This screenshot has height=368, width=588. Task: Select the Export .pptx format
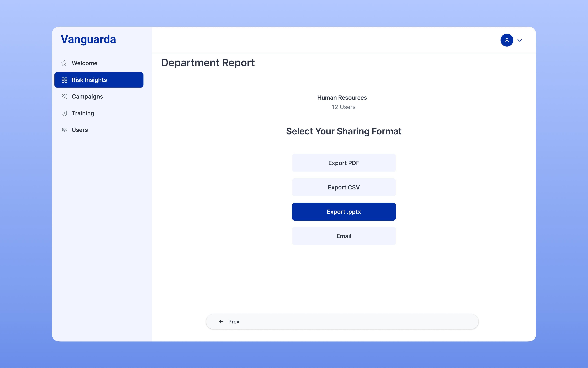coord(344,212)
